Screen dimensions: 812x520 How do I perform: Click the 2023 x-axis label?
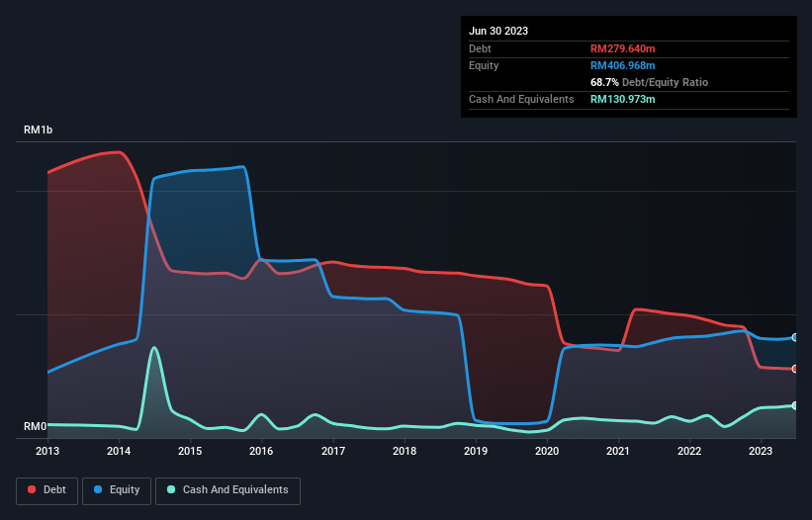(x=761, y=451)
